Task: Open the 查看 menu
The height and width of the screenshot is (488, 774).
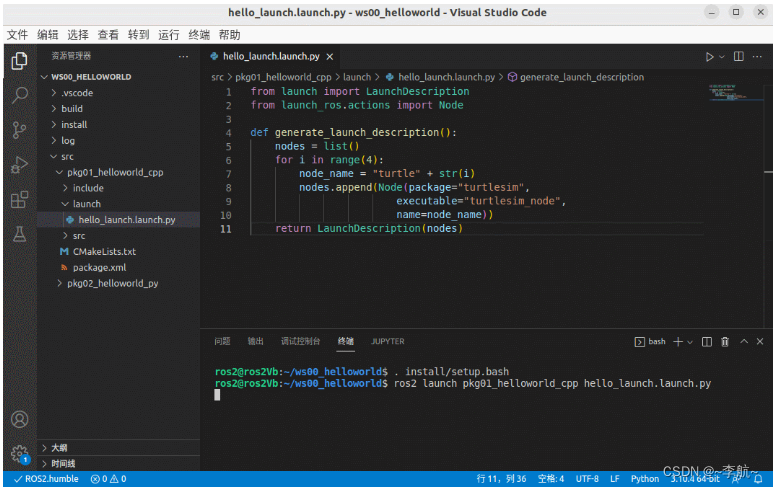Action: pyautogui.click(x=108, y=35)
